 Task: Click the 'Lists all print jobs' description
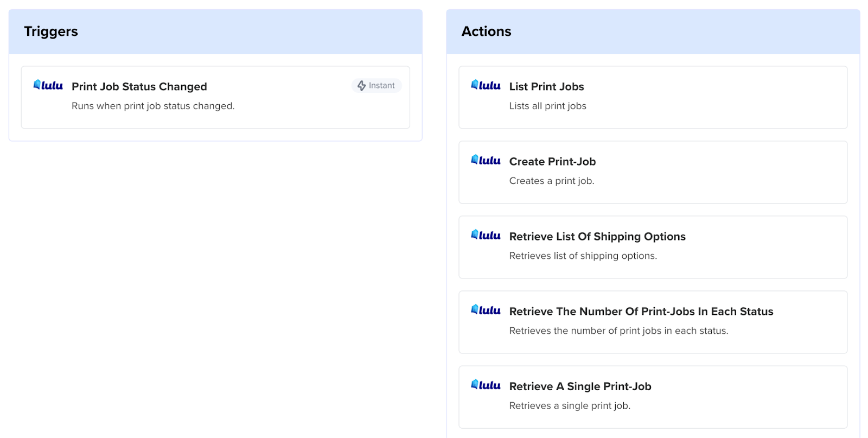(547, 106)
